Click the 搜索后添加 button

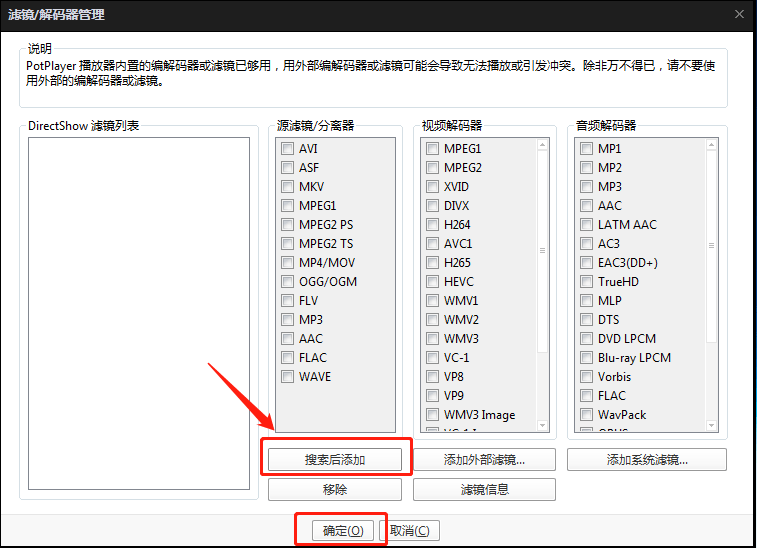(x=335, y=460)
